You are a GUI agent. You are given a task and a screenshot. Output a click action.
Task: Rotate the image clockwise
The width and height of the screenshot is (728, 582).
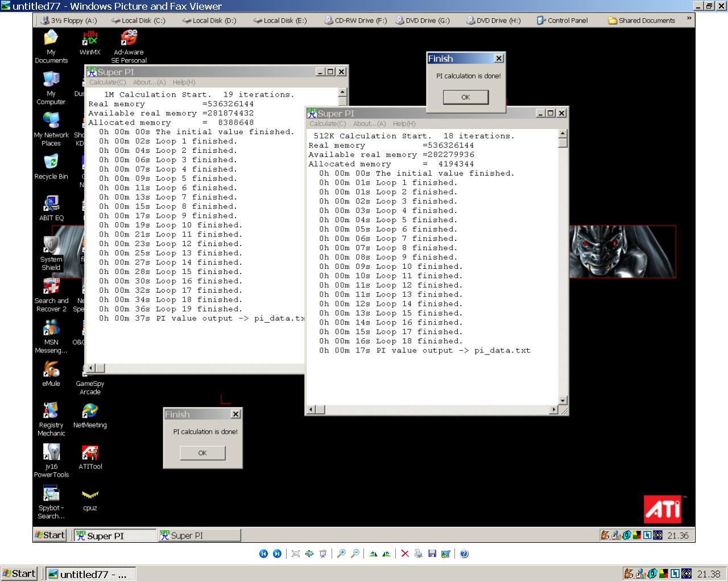click(373, 554)
